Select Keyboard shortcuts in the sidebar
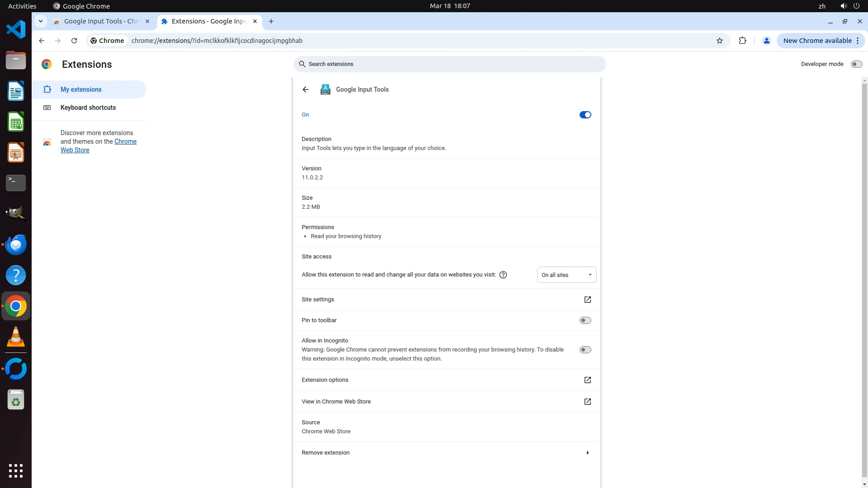This screenshot has width=868, height=488. click(88, 108)
